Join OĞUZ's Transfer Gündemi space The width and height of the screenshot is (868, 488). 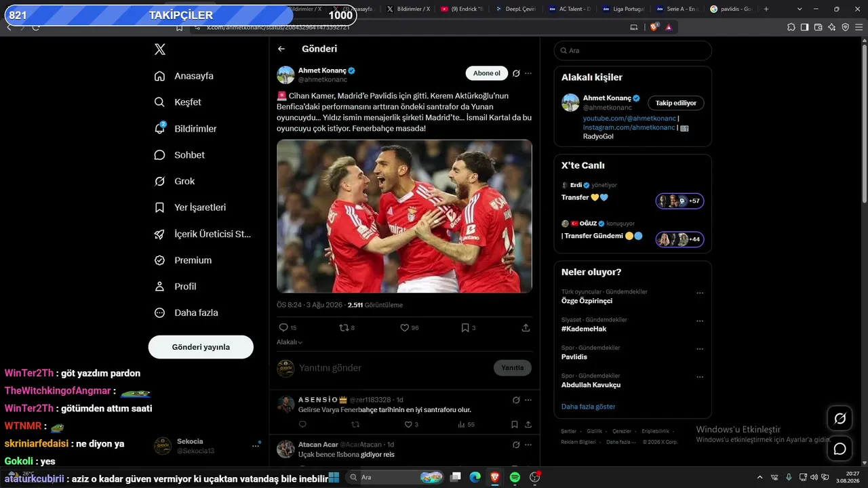pyautogui.click(x=679, y=239)
